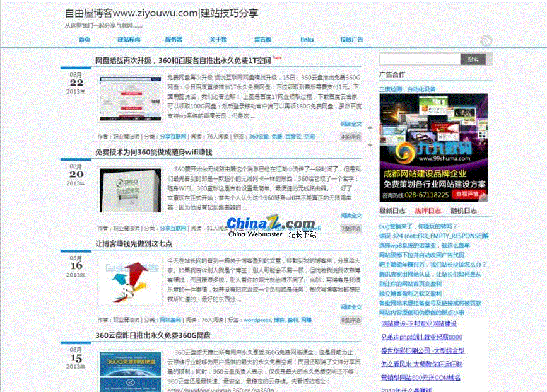Open thumbnail of the 360G netdisk post
Viewport: 547px width, 392px height.
[121, 371]
